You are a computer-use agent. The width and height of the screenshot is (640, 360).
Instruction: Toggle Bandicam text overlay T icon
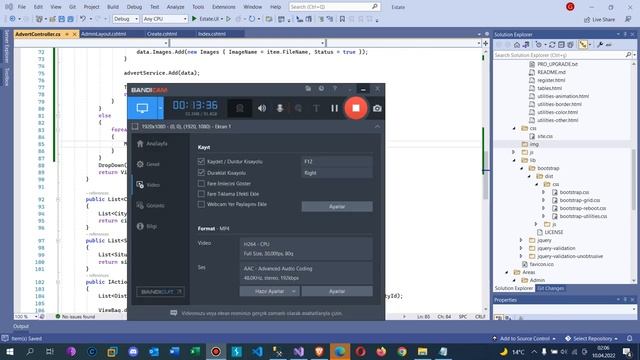click(x=316, y=108)
